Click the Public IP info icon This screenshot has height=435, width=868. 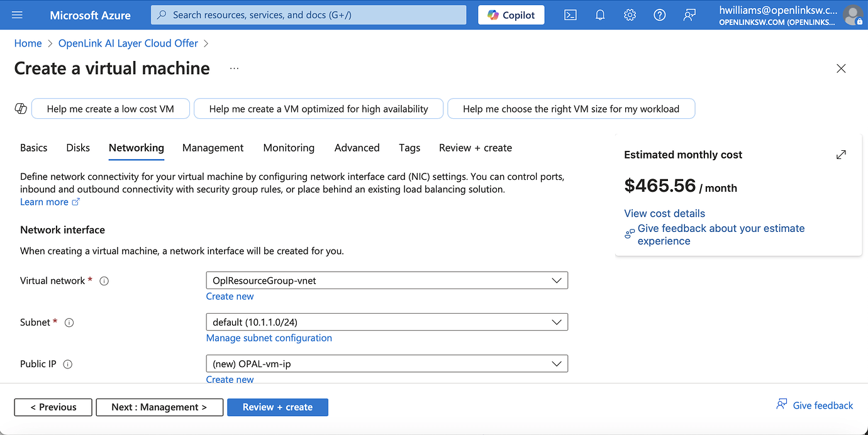pos(68,364)
